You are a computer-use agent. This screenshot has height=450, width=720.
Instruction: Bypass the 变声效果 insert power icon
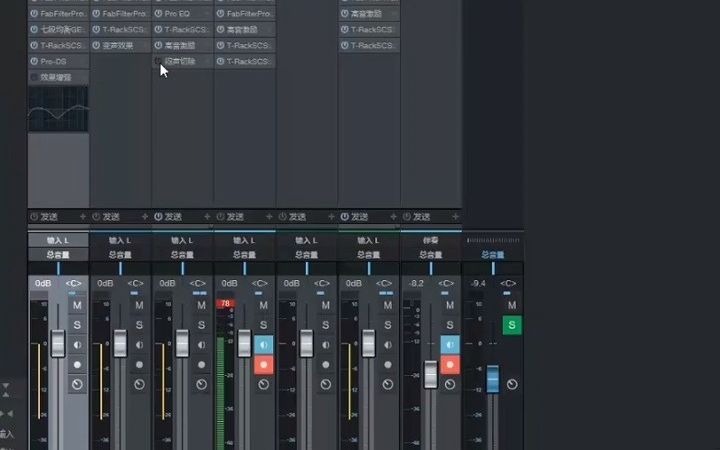click(x=96, y=45)
